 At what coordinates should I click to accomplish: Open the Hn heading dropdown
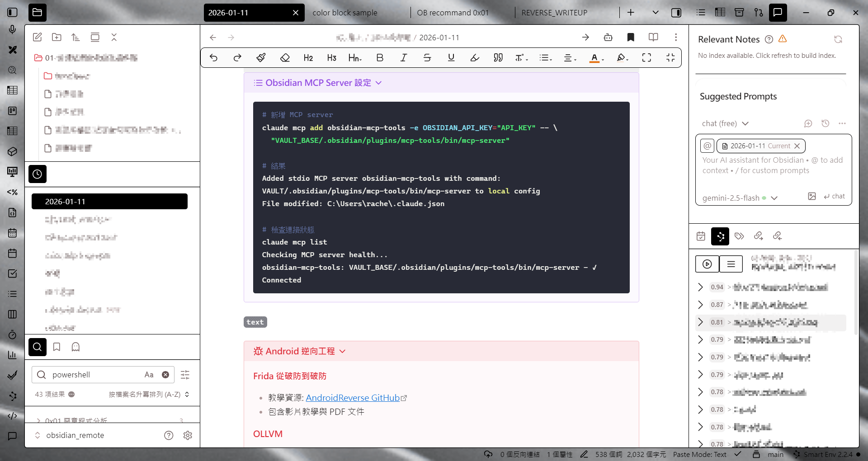(x=355, y=57)
